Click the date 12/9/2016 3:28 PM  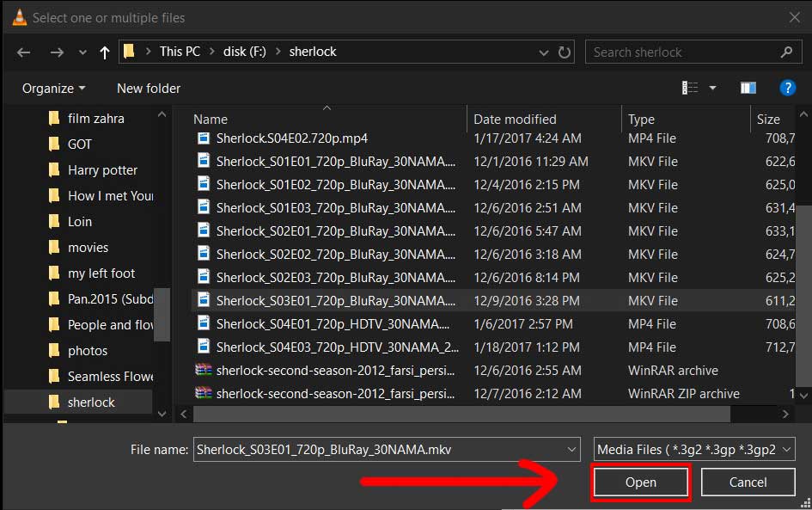coord(527,301)
